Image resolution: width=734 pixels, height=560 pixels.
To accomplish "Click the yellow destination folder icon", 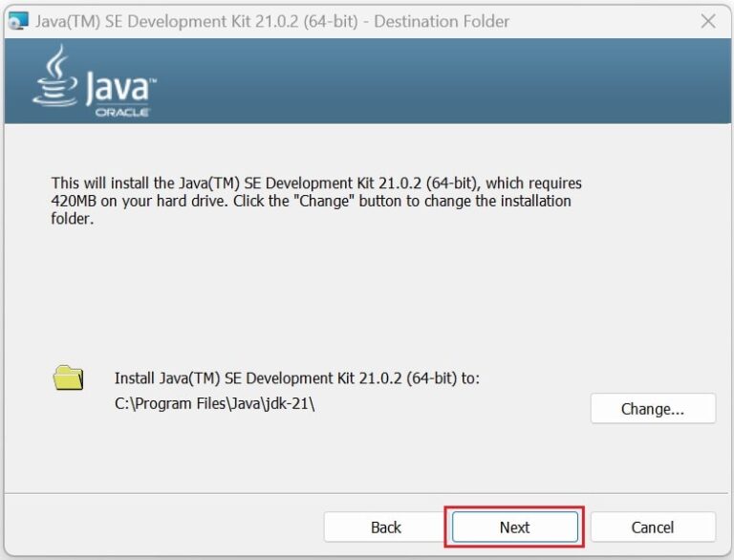I will click(x=68, y=377).
